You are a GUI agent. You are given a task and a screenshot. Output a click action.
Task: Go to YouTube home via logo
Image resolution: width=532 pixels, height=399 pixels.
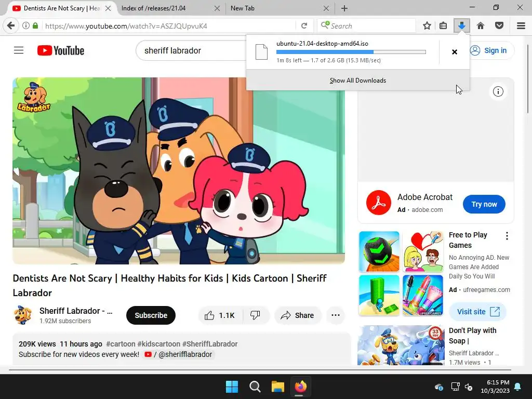click(61, 50)
